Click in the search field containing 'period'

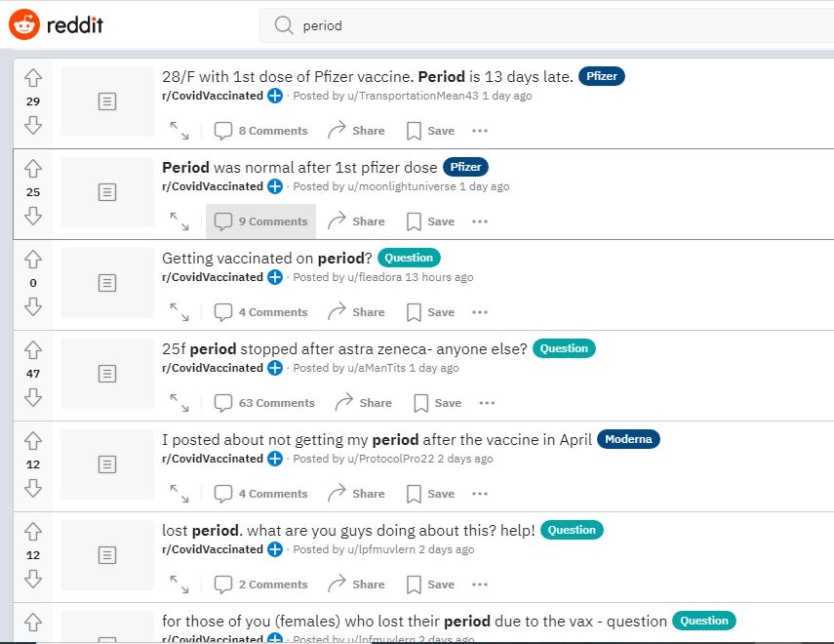click(546, 26)
